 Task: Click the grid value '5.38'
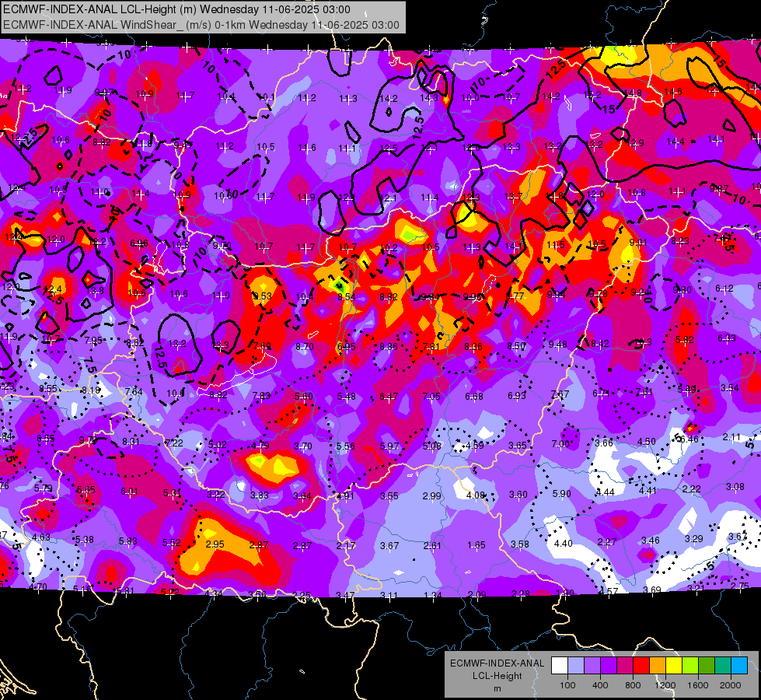pyautogui.click(x=85, y=539)
